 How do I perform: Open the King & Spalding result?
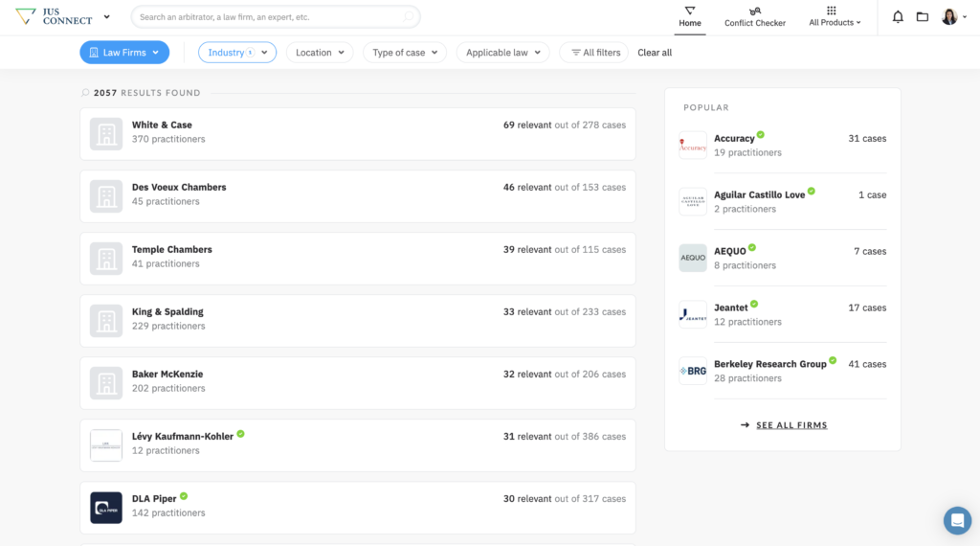point(358,320)
